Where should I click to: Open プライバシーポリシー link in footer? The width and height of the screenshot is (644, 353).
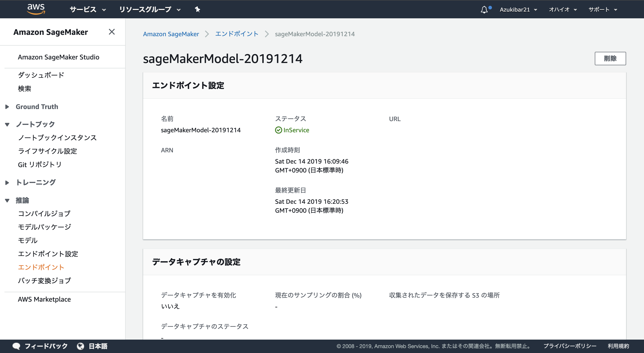pos(570,346)
